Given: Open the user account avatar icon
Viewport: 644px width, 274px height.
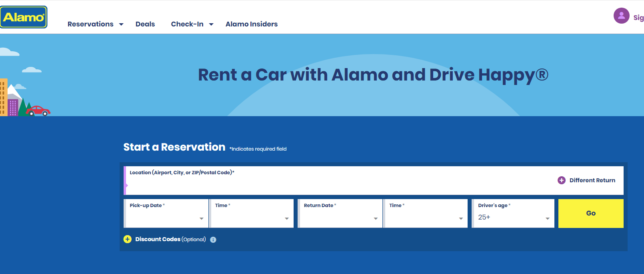Looking at the screenshot, I should (621, 16).
